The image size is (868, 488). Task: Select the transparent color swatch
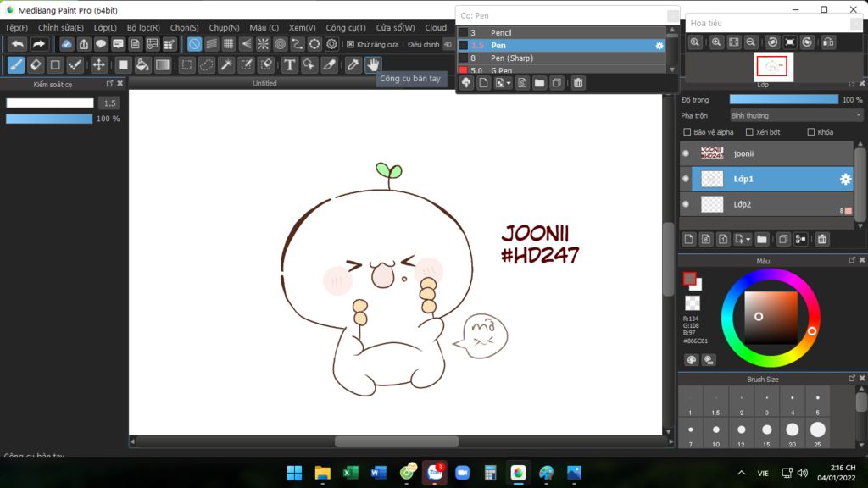point(692,302)
